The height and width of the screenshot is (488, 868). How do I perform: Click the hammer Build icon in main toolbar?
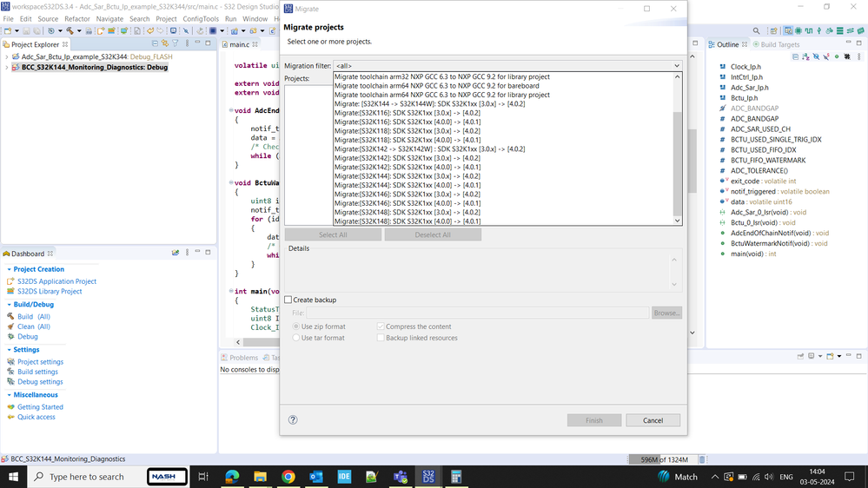[70, 31]
